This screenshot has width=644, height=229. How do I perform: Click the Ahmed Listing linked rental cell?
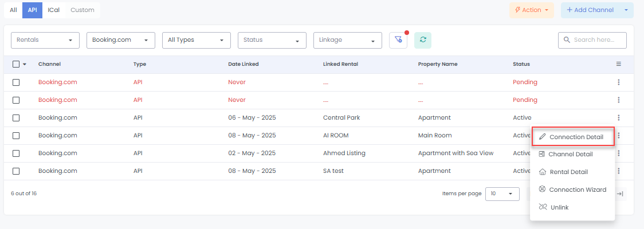(344, 153)
